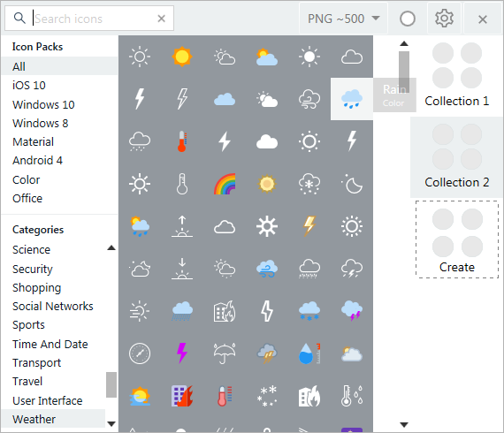Select the thermometer with water drops icon
504x433 pixels.
pyautogui.click(x=352, y=396)
